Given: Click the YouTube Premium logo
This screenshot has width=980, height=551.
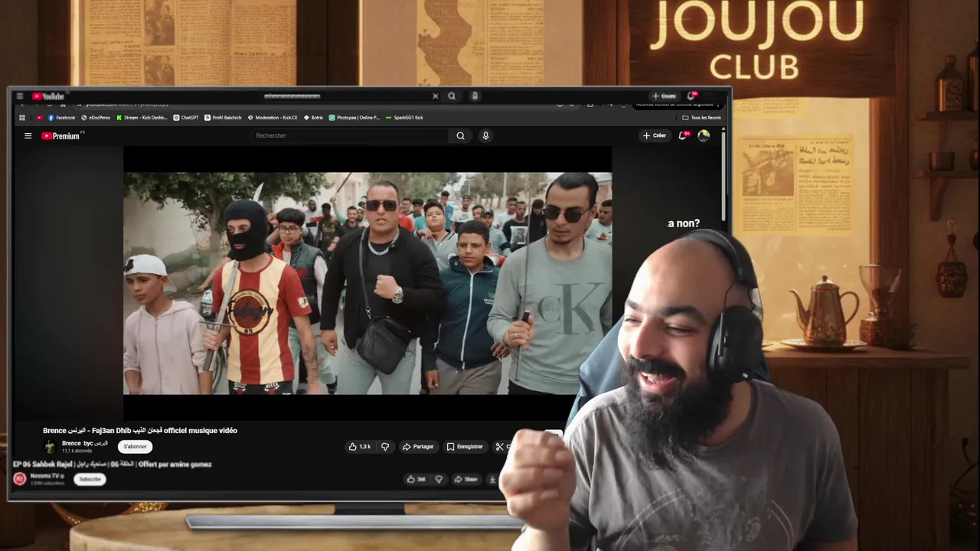Looking at the screenshot, I should [x=61, y=135].
